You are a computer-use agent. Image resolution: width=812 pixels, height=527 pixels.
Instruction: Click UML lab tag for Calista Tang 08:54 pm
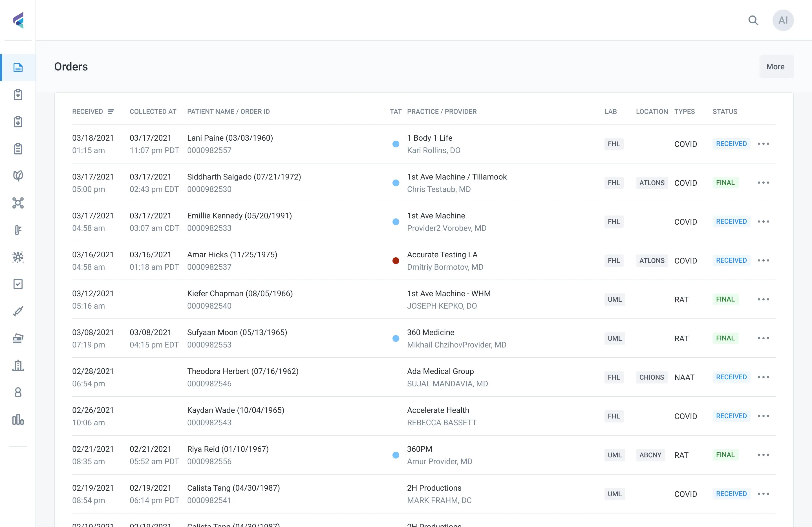pos(614,494)
